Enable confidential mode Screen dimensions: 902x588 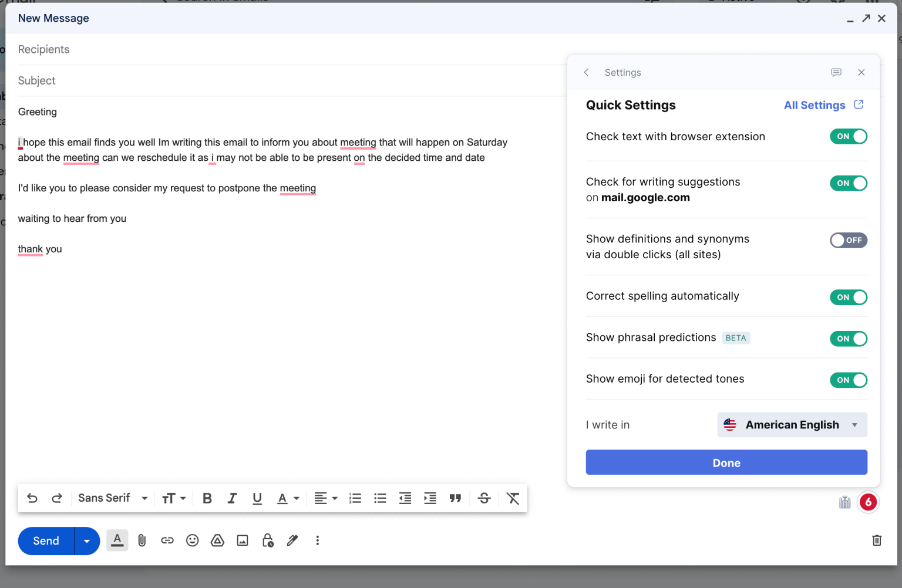click(267, 540)
